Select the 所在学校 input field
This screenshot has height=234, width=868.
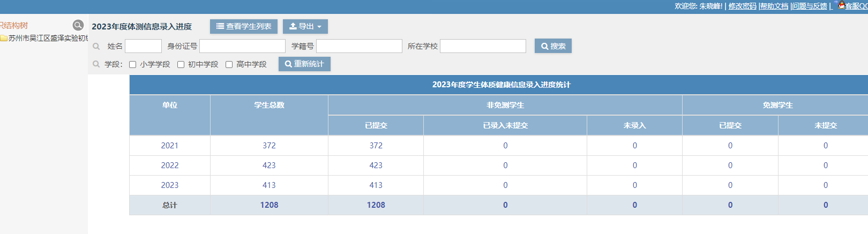483,46
